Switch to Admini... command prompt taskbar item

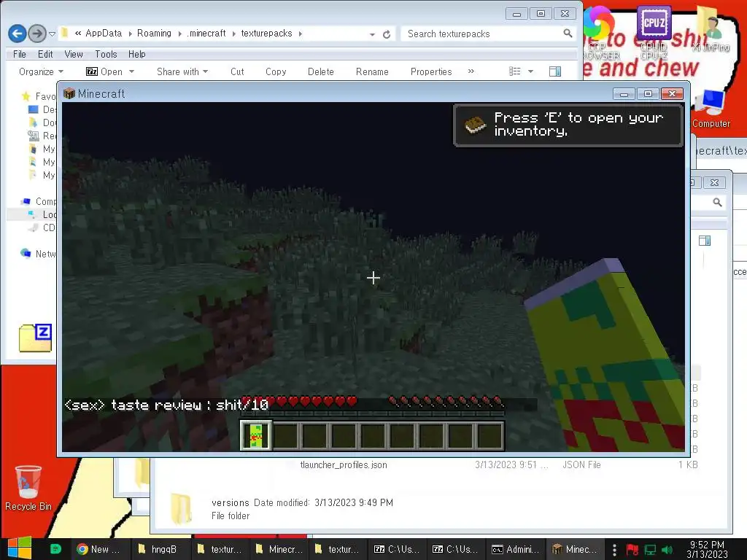coord(516,549)
